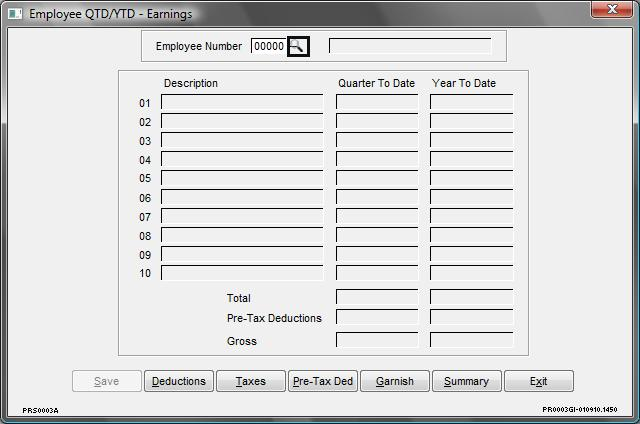Click Year To Date field line 02
The height and width of the screenshot is (424, 640).
tap(471, 121)
